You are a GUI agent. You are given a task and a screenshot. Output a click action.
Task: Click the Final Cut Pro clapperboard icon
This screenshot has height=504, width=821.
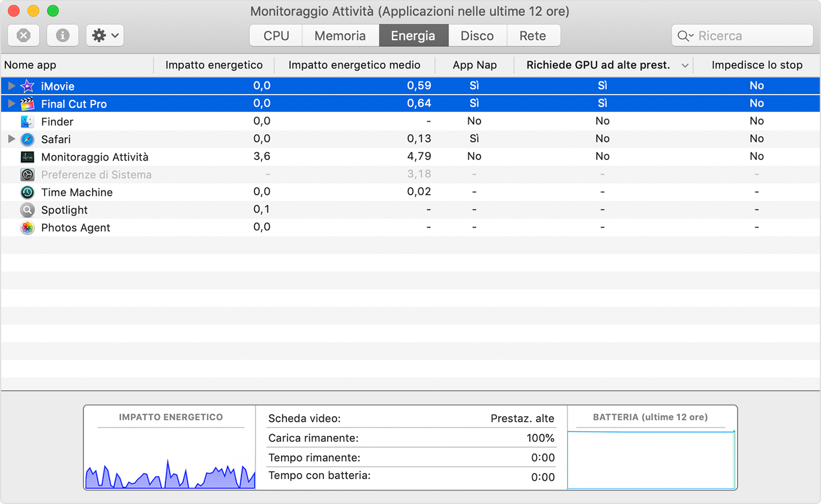tap(27, 103)
